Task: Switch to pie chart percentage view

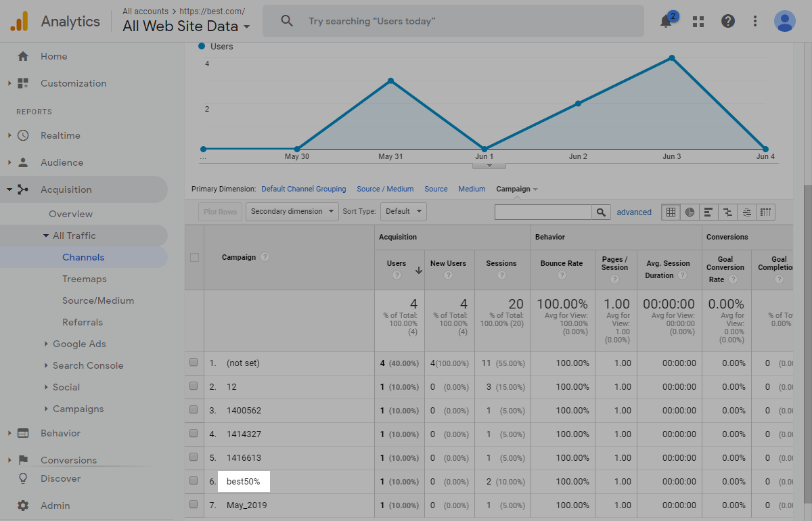Action: 690,212
